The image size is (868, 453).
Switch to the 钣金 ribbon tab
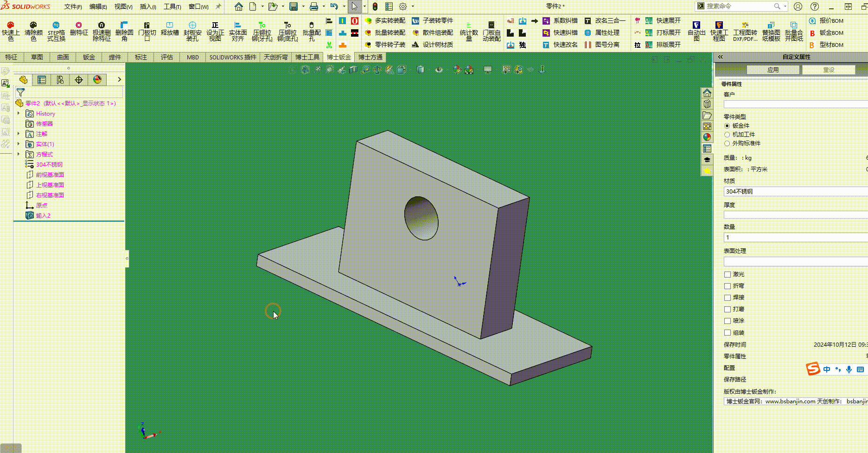click(x=89, y=57)
